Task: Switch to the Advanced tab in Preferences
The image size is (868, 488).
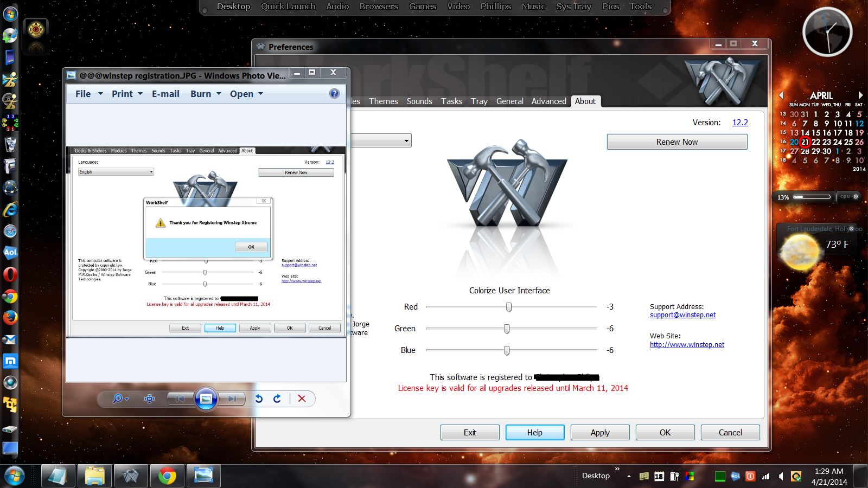Action: 548,101
